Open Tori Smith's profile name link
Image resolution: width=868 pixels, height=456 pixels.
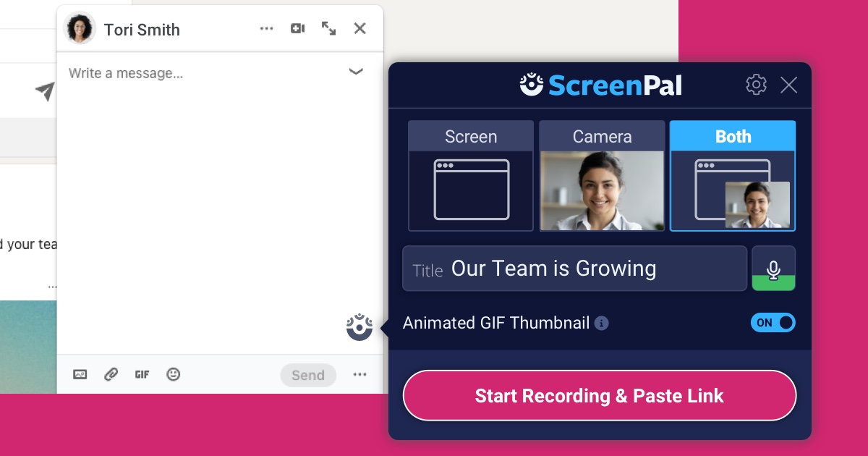click(x=142, y=30)
